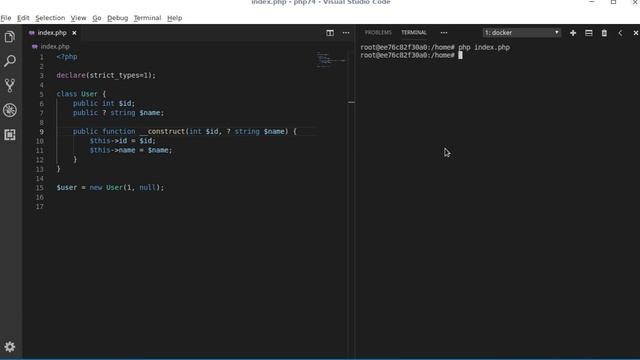The height and width of the screenshot is (360, 640).
Task: Open the Extensions view
Action: tap(10, 135)
